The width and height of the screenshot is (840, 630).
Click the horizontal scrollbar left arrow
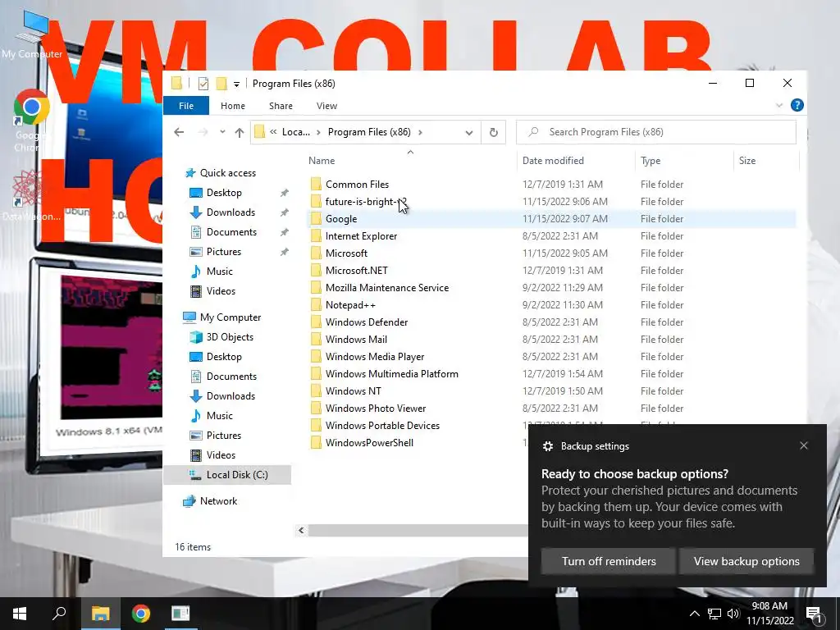pyautogui.click(x=301, y=531)
